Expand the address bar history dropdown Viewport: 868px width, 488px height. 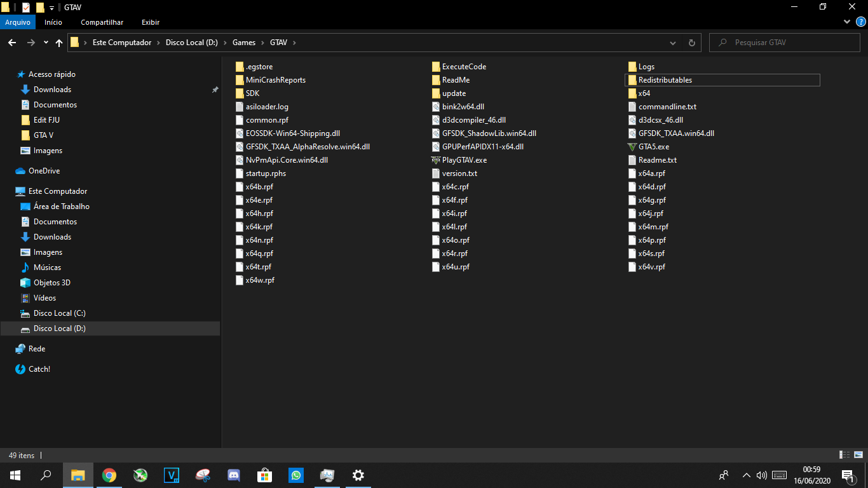(673, 43)
